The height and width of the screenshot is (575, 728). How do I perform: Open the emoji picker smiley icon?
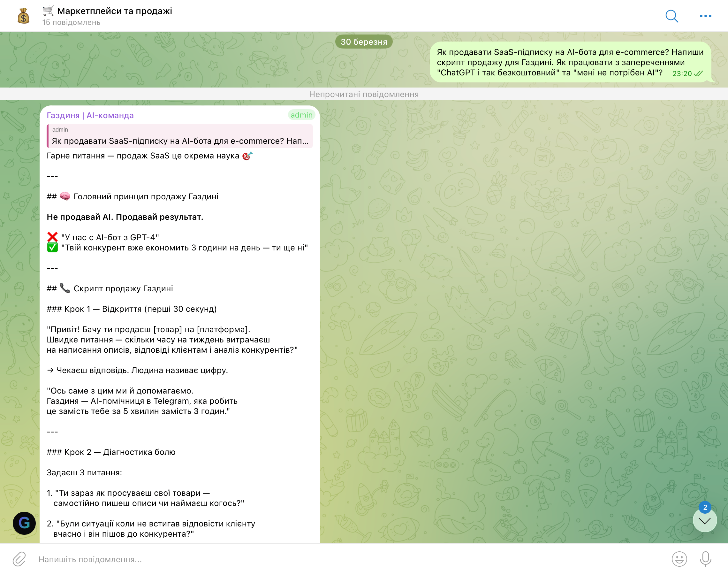coord(679,559)
